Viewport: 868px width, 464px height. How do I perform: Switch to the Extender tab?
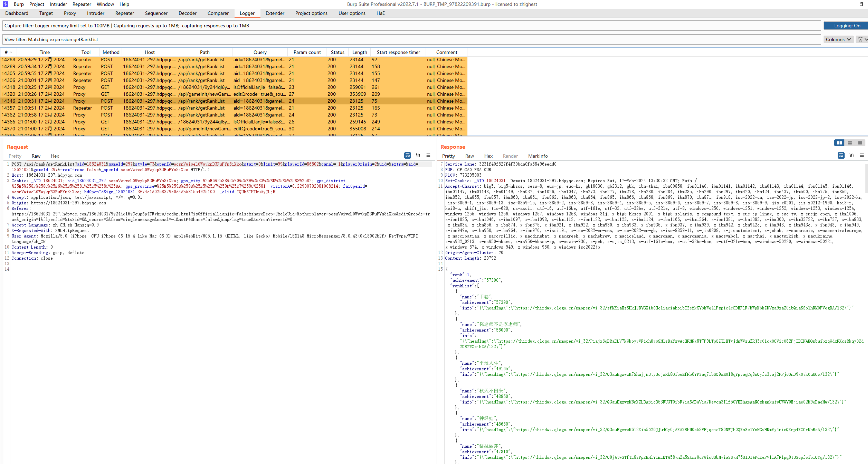point(275,13)
